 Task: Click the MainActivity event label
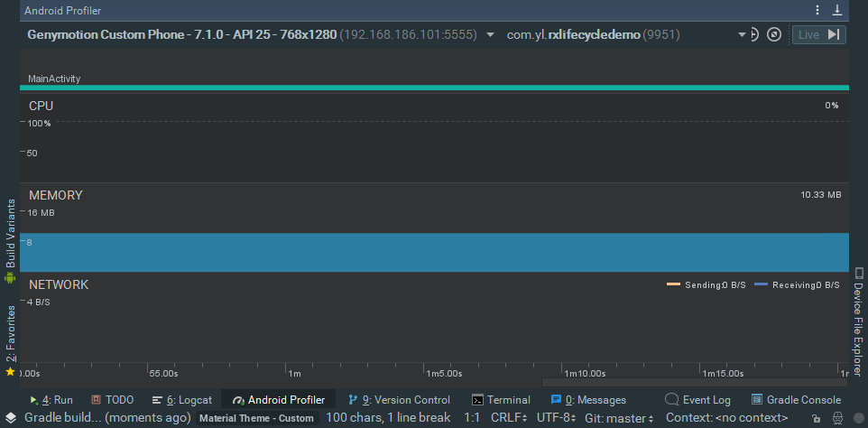pyautogui.click(x=54, y=79)
